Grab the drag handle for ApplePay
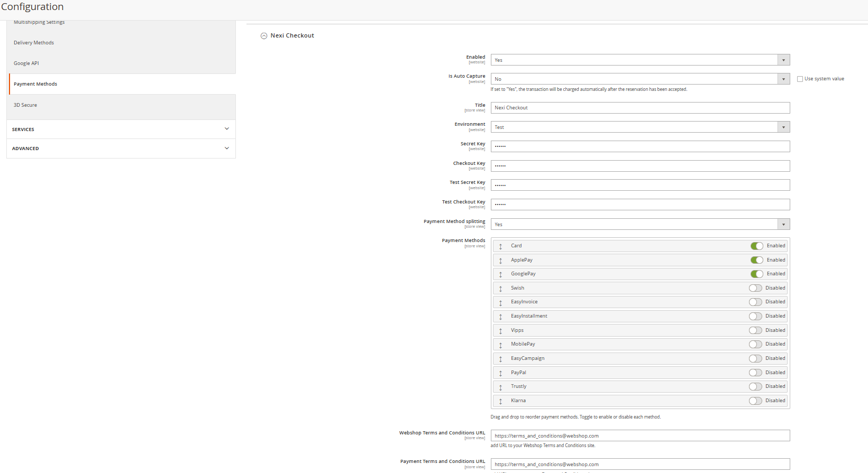This screenshot has height=473, width=868. [500, 261]
